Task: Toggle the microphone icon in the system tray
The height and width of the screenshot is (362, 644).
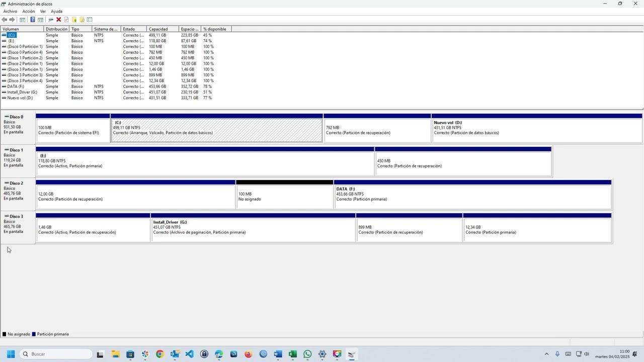Action: [557, 354]
